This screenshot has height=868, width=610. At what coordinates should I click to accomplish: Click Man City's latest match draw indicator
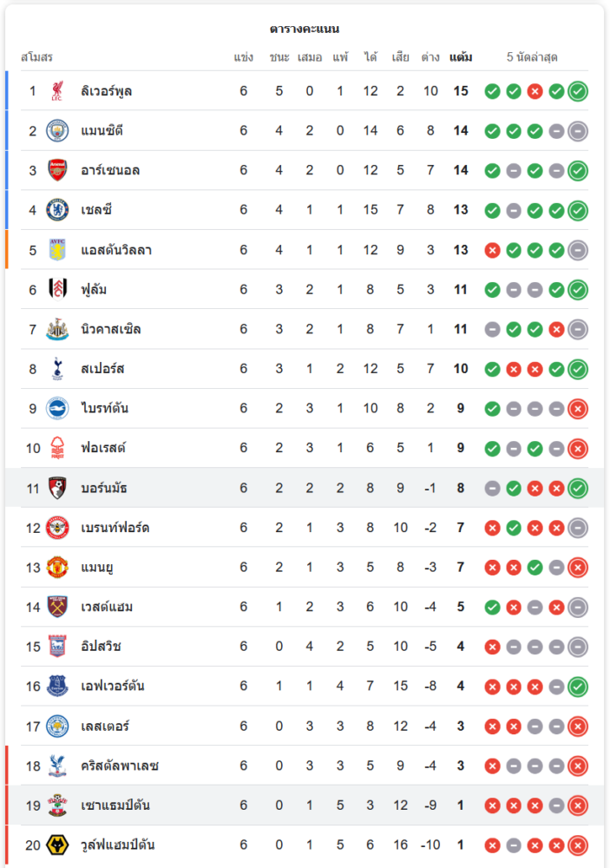tap(578, 131)
